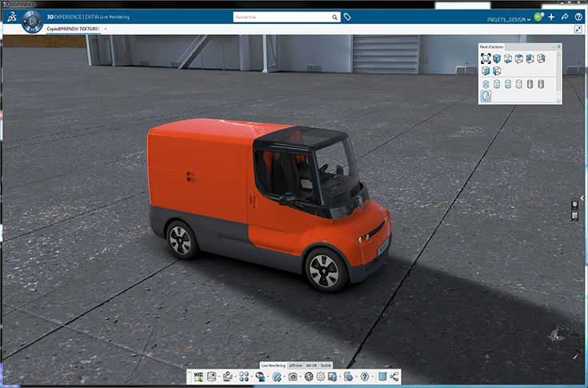Click the add new tab plus button
The width and height of the screenshot is (588, 388).
(x=106, y=30)
